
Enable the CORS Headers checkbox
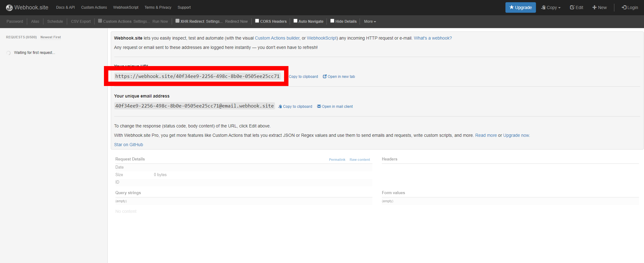coord(257,21)
